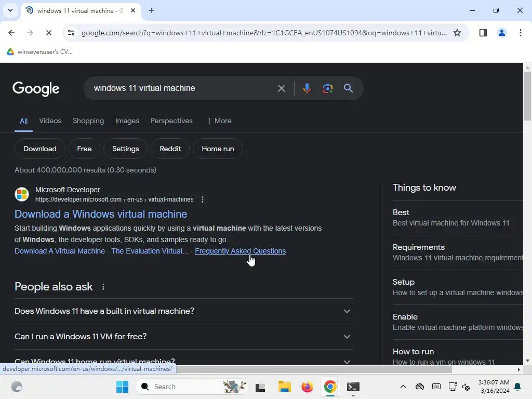Open File Explorer from taskbar
The width and height of the screenshot is (532, 399).
pyautogui.click(x=284, y=387)
